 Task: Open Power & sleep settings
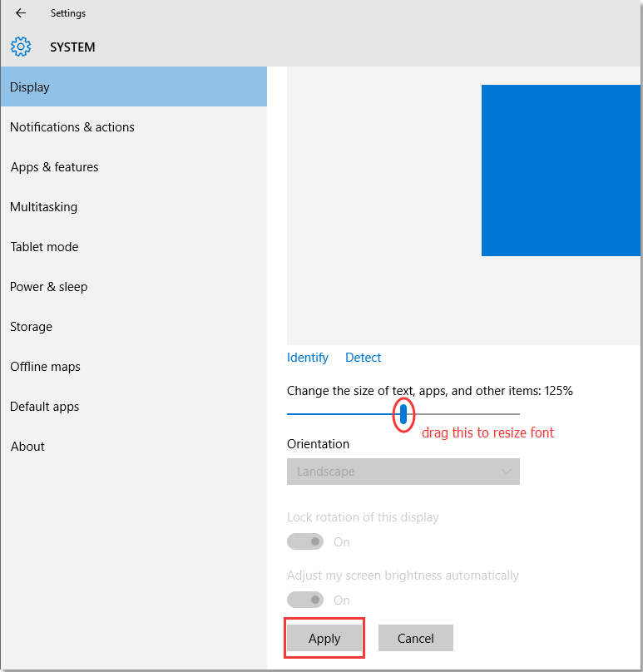134,286
